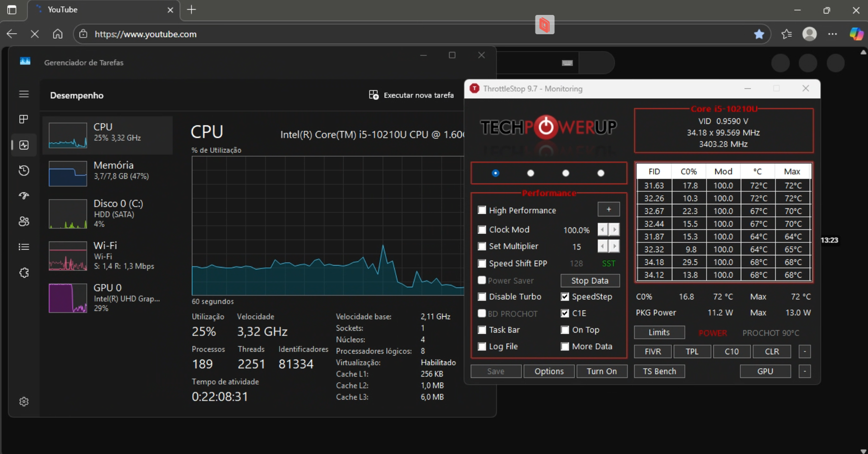
Task: Click the plus button beside High Performance
Action: tap(609, 210)
